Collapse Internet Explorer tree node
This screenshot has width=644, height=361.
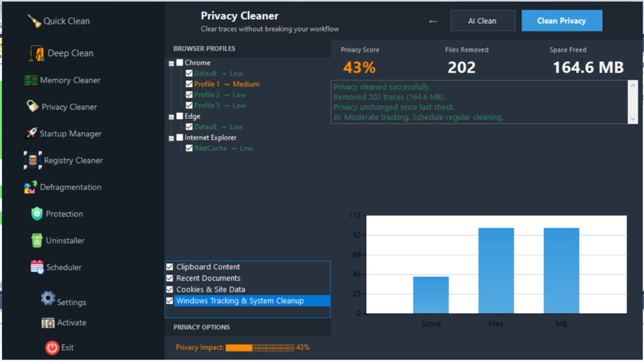(x=171, y=138)
